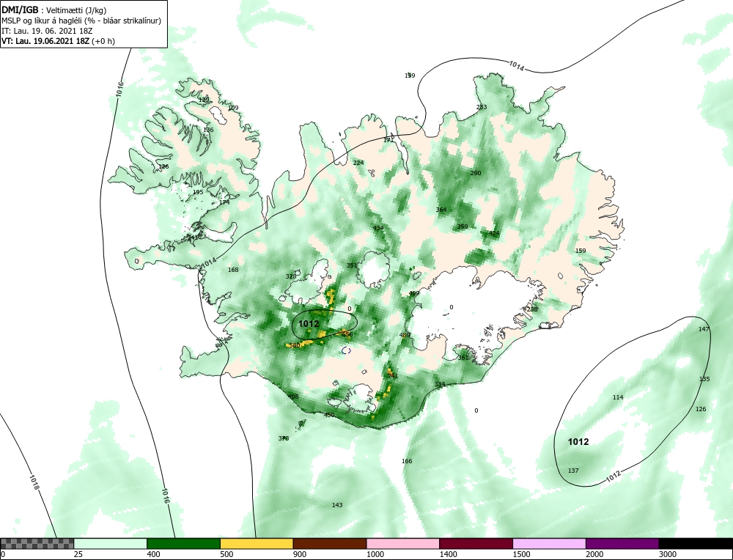Select the map value 137
The image size is (733, 560).
[573, 471]
